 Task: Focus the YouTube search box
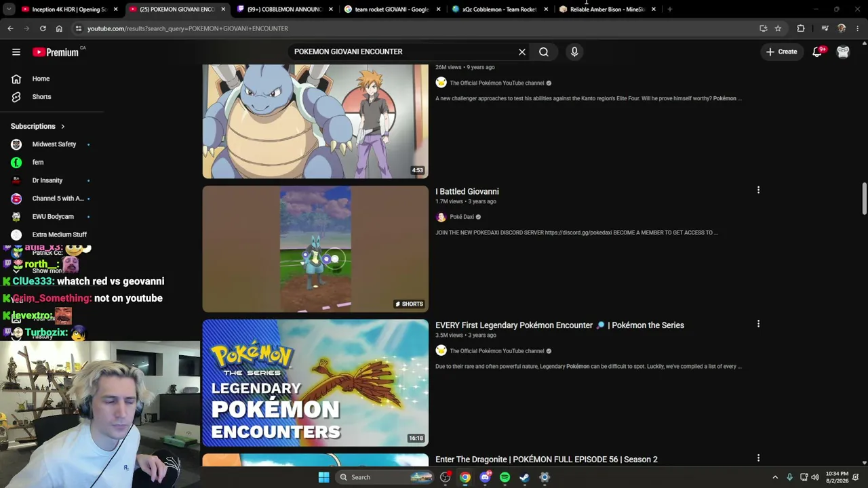[x=403, y=52]
